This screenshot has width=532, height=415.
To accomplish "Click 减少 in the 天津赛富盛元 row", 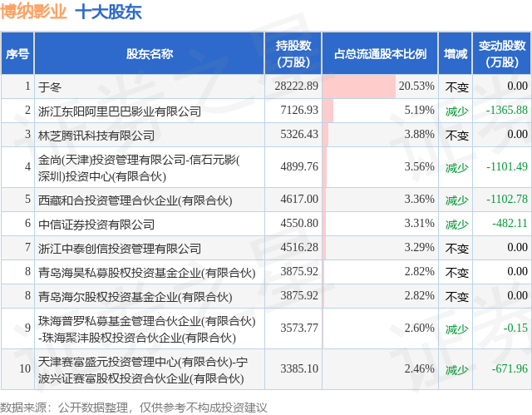I will [x=456, y=370].
